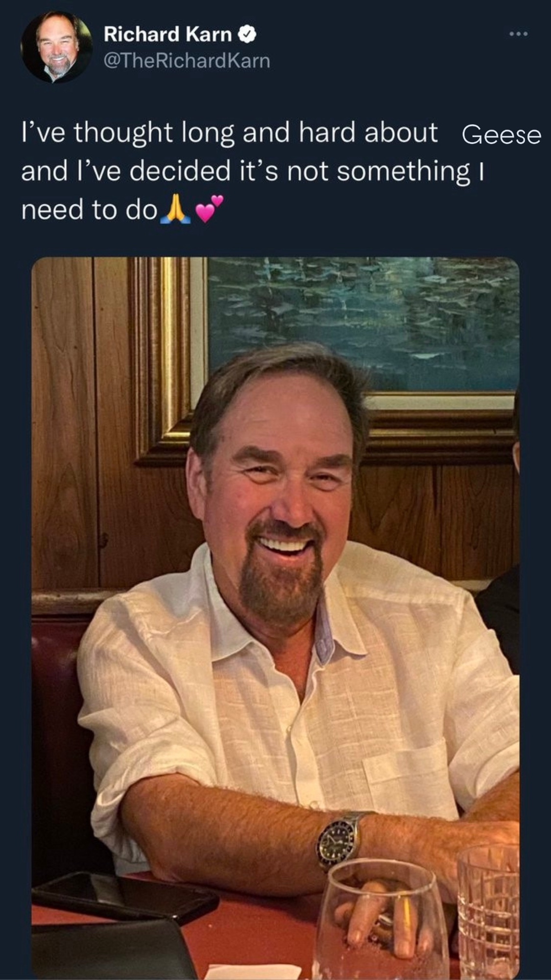Click the crystal tumbler glass at right
This screenshot has width=551, height=980.
(x=488, y=911)
